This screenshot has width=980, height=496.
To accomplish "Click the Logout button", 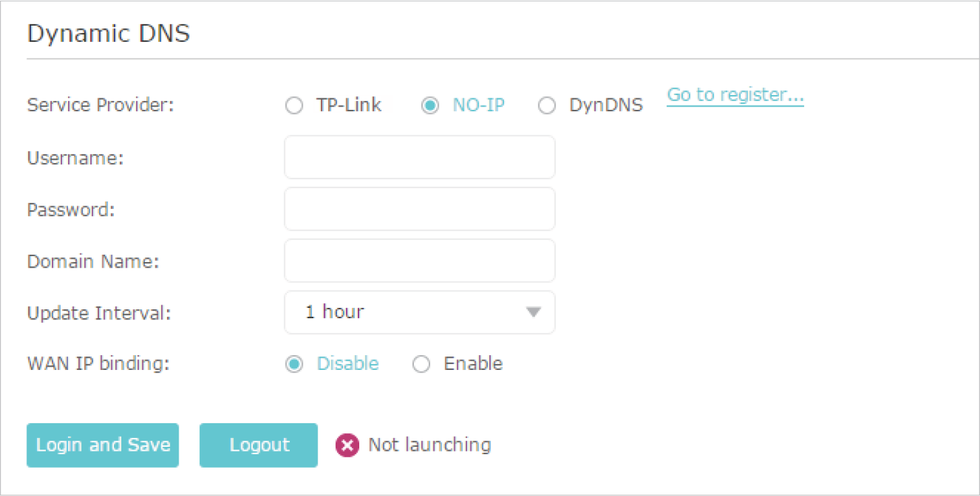I will [258, 445].
